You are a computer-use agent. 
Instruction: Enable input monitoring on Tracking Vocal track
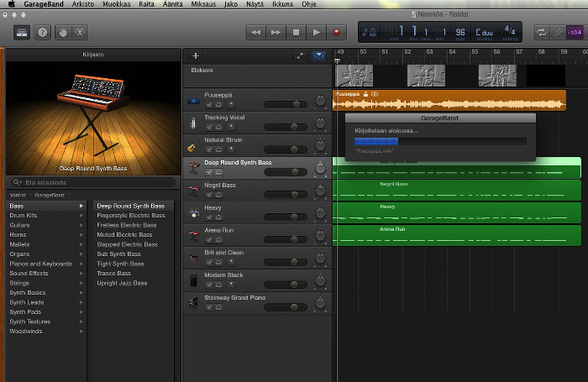pos(231,128)
